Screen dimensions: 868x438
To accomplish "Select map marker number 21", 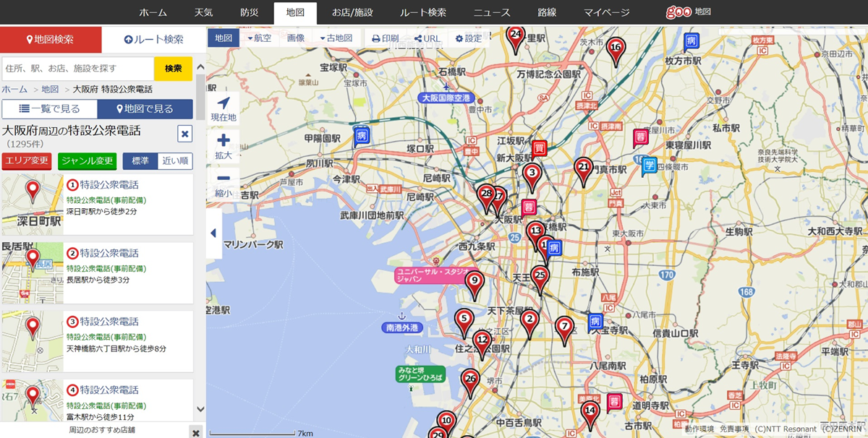I will click(584, 168).
